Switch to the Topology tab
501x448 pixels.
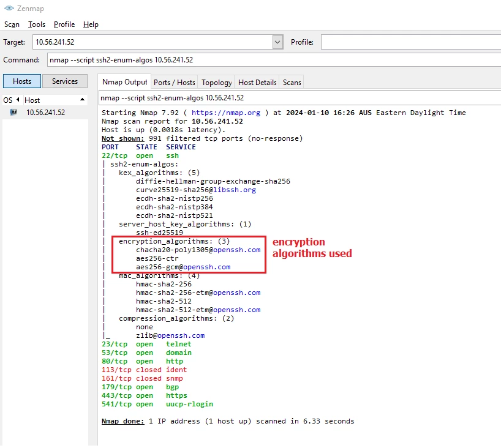[x=216, y=83]
